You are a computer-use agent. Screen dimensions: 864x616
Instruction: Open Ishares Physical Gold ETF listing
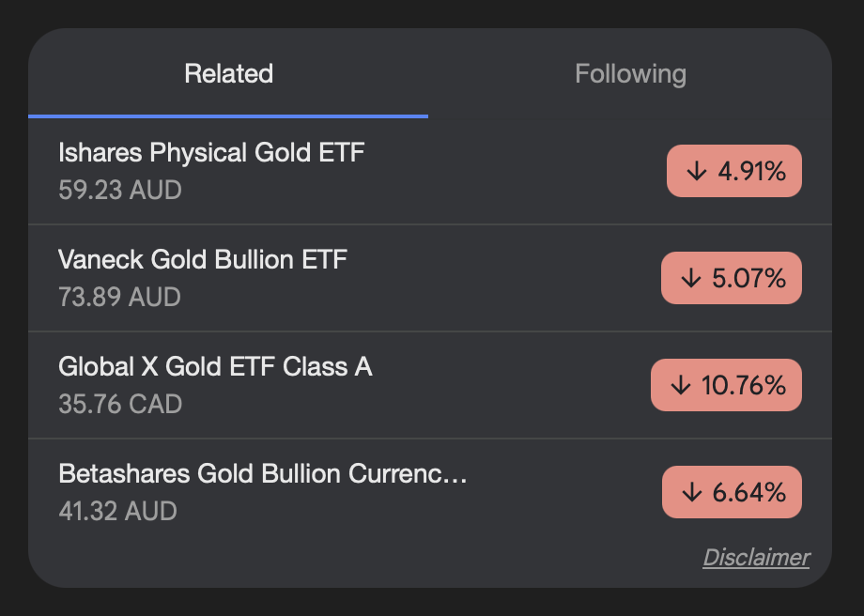(x=211, y=152)
